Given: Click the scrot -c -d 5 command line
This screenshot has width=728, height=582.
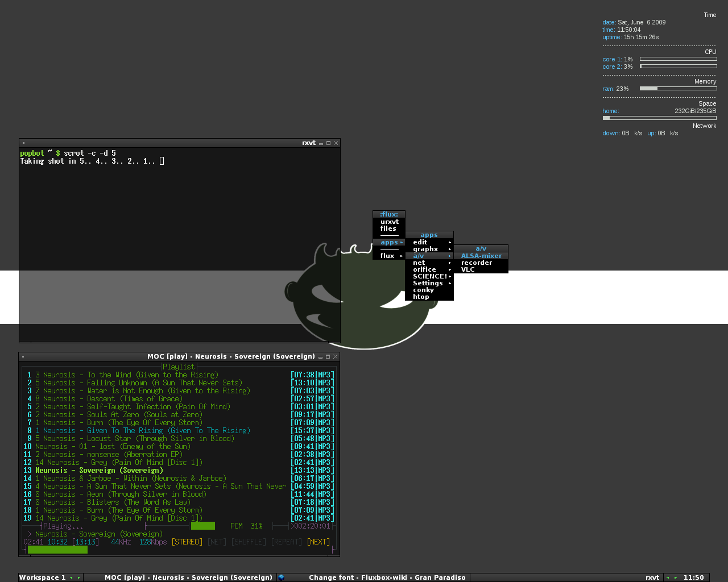Looking at the screenshot, I should [x=90, y=153].
